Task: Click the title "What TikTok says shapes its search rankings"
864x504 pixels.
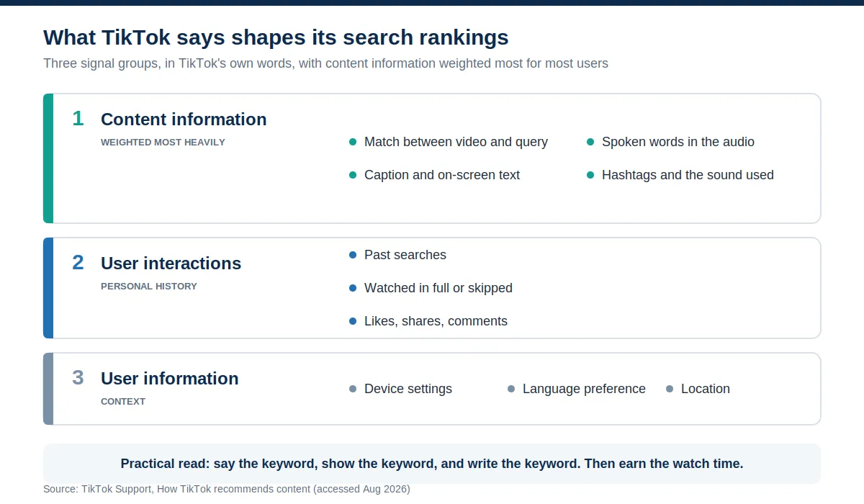Action: click(x=276, y=37)
